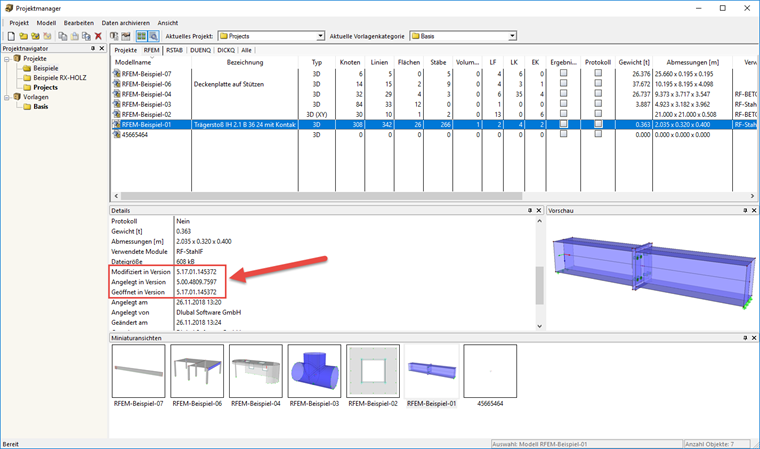The width and height of the screenshot is (760, 449).
Task: Click the red X delete icon
Action: pos(98,36)
